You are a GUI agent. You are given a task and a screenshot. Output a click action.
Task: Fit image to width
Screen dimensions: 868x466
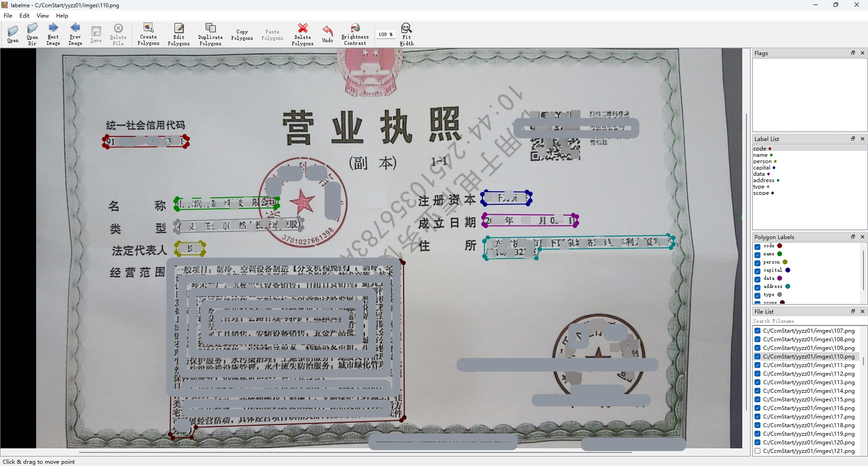pyautogui.click(x=406, y=34)
